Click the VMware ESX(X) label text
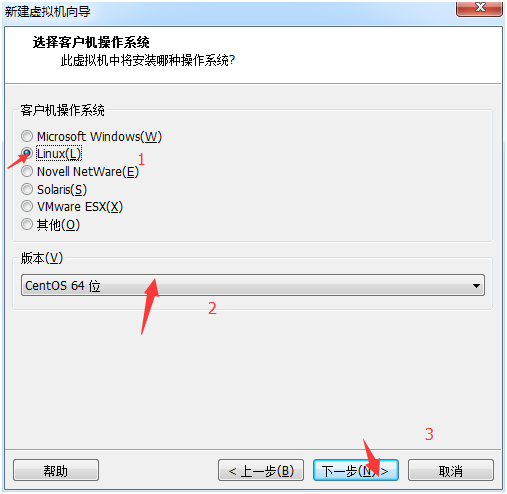Screen dimensions: 507x494 80,207
